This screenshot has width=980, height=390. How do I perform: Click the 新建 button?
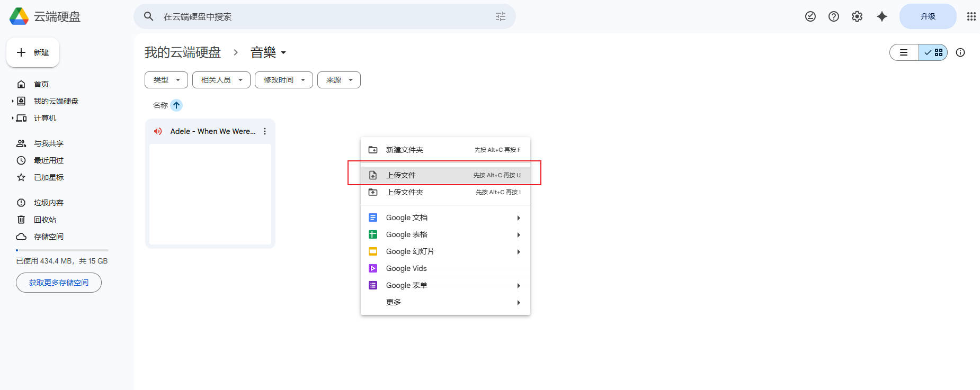(33, 52)
